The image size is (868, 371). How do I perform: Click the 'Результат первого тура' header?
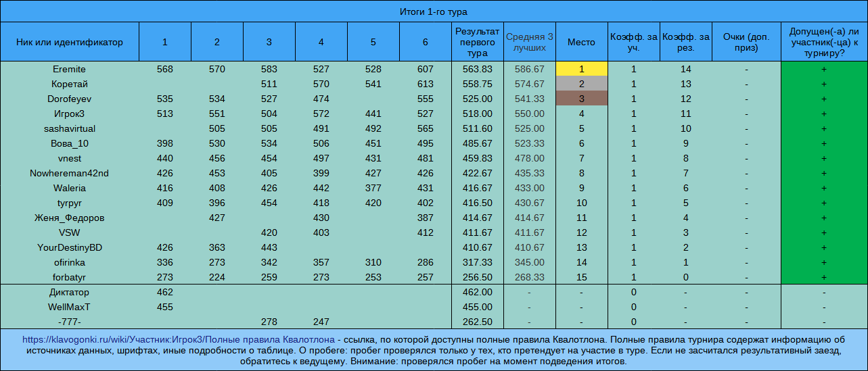point(478,42)
